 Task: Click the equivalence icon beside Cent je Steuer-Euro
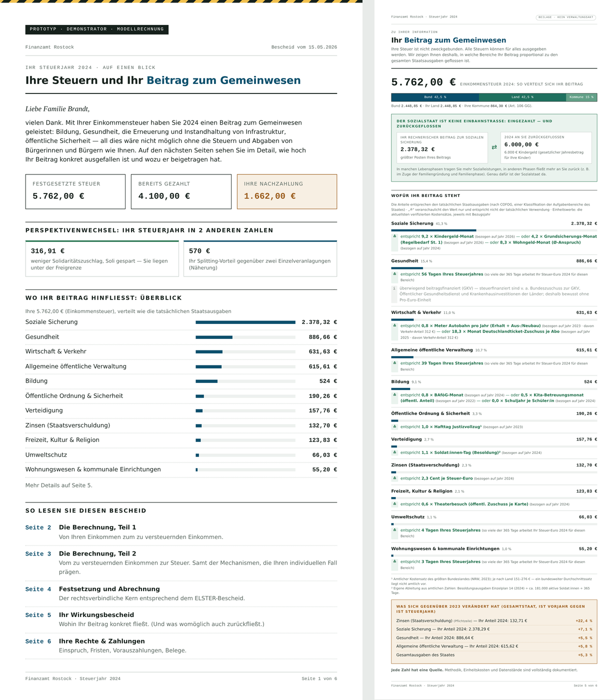coord(394,478)
